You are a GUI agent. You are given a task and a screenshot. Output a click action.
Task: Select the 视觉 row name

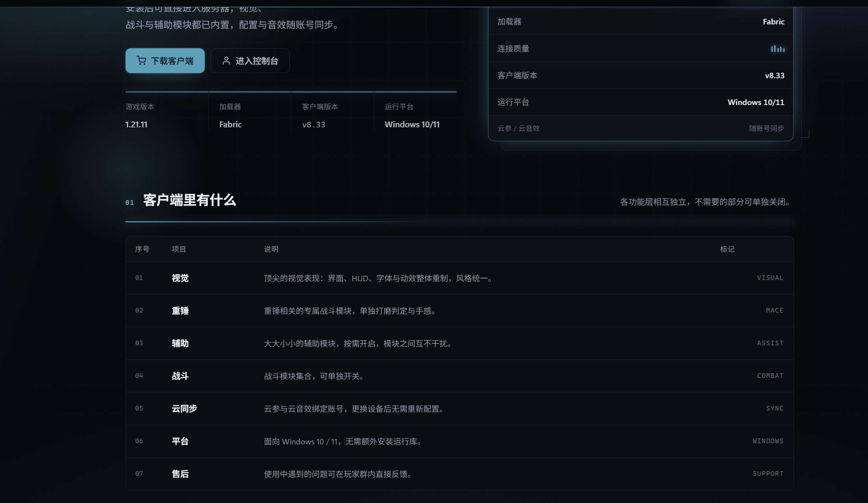180,278
